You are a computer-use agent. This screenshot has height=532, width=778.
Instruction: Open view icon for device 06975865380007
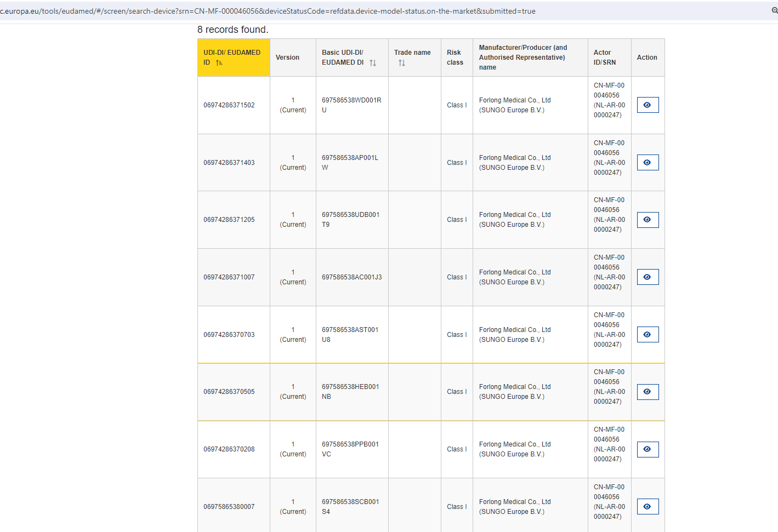(648, 507)
